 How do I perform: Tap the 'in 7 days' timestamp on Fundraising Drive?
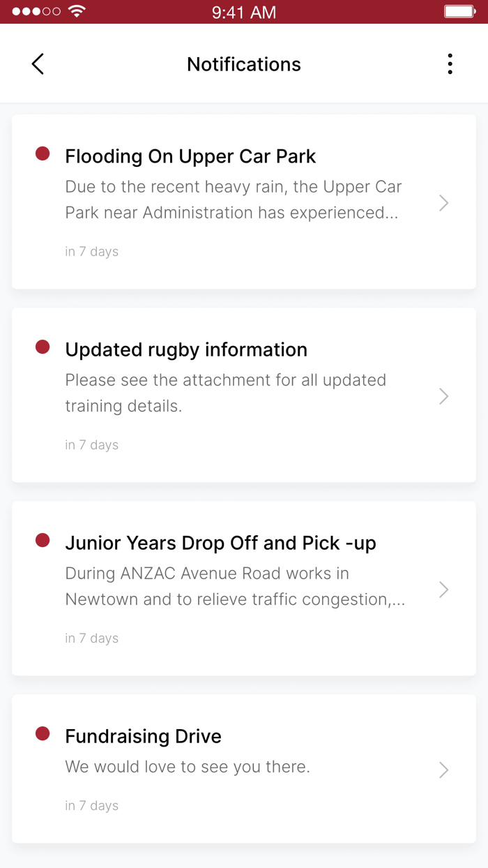(91, 805)
